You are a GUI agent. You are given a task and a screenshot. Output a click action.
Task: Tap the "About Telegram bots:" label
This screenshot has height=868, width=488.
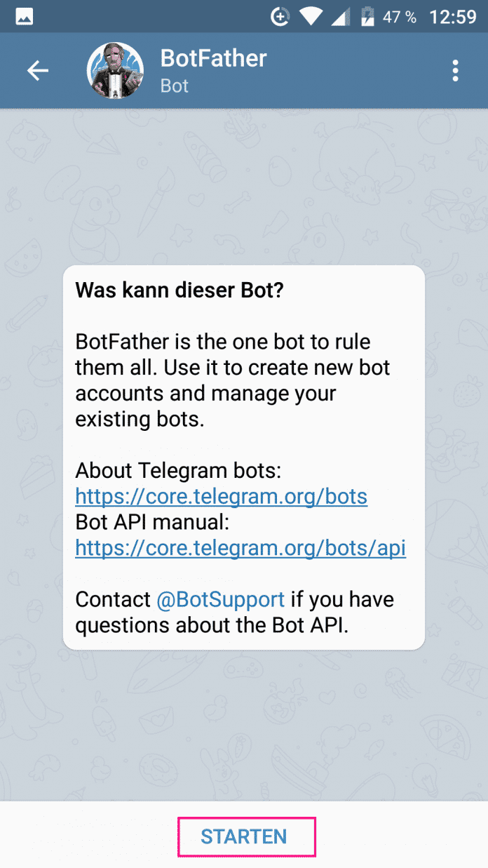[178, 471]
